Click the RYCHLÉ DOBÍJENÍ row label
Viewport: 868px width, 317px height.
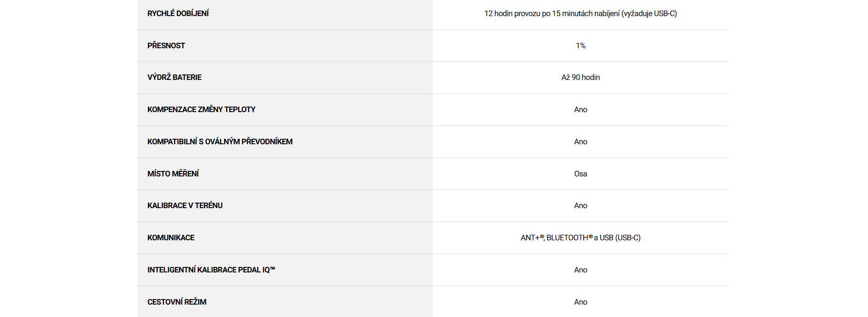point(178,14)
